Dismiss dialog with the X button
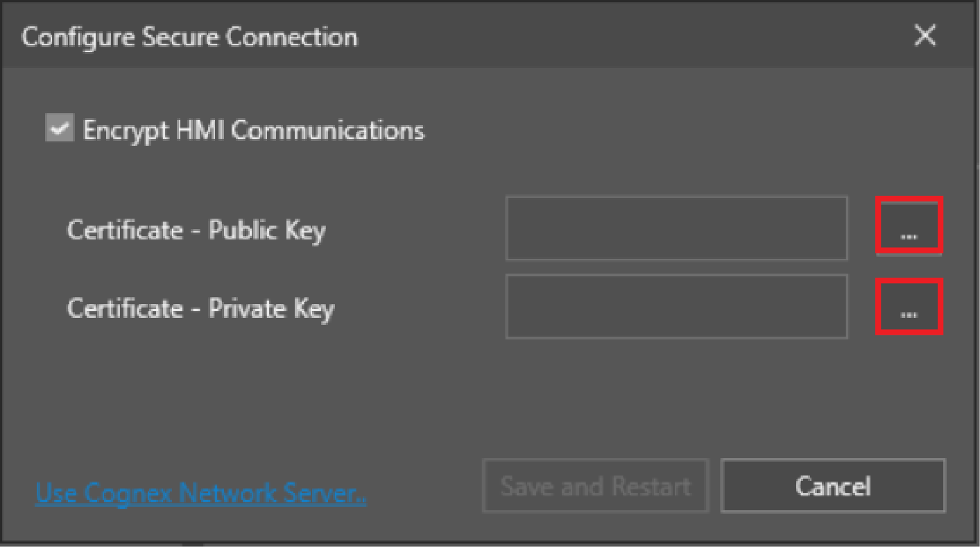The width and height of the screenshot is (980, 547). pos(925,36)
